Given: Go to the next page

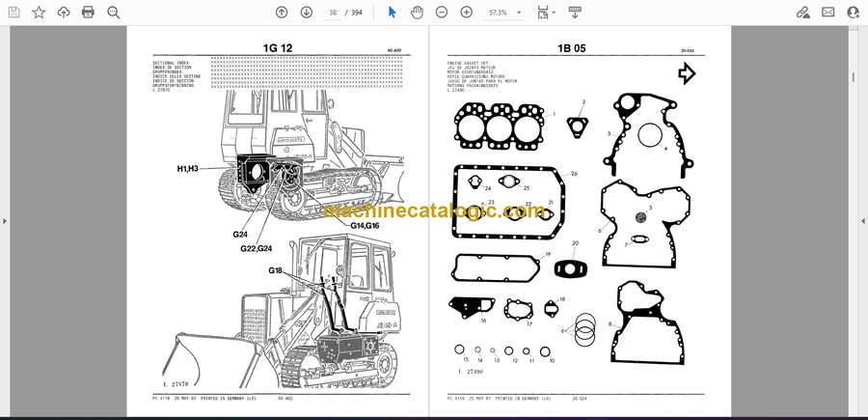Looking at the screenshot, I should click(307, 13).
